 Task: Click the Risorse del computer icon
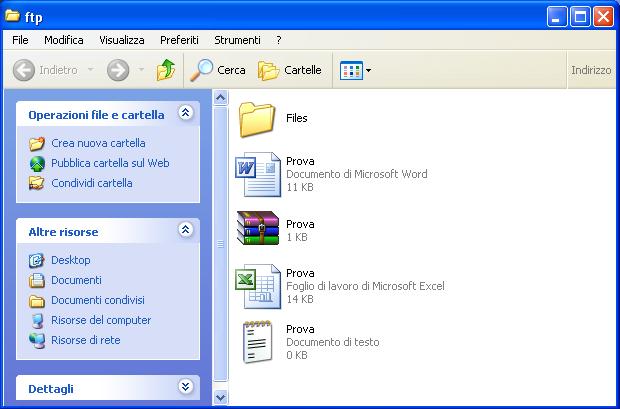(37, 321)
